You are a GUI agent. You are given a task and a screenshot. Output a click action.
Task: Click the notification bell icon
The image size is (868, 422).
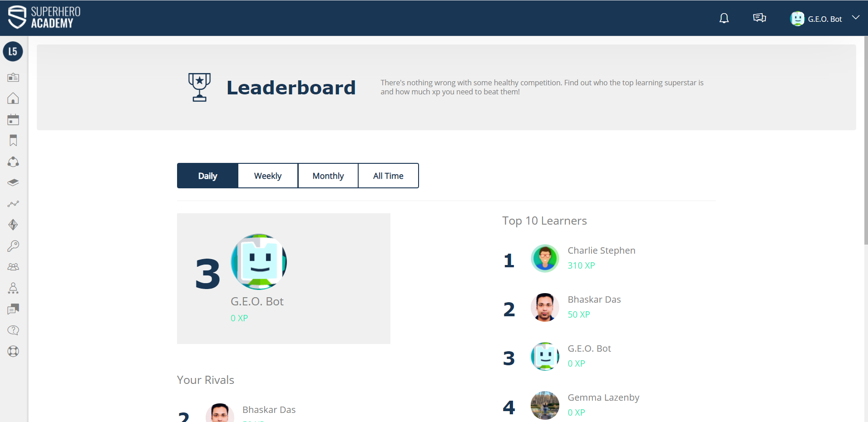(x=724, y=18)
